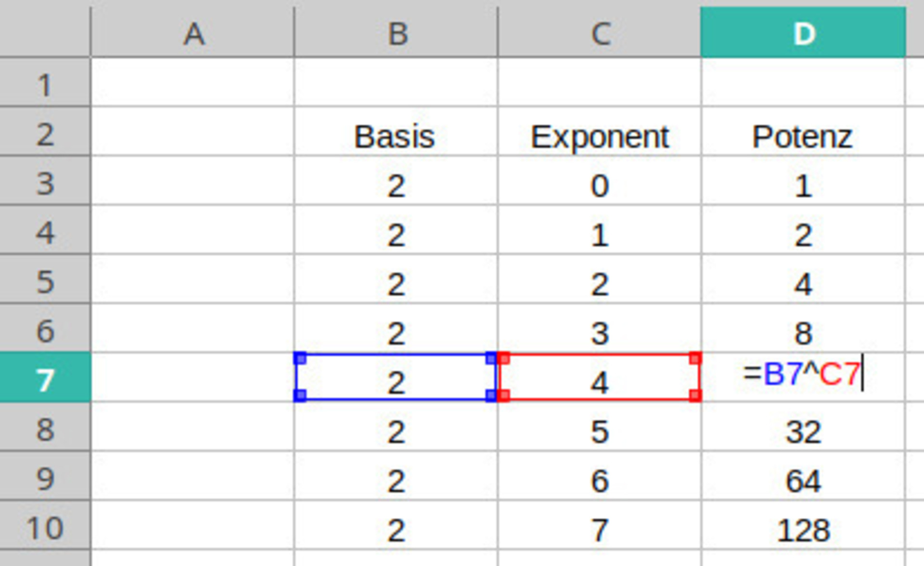The width and height of the screenshot is (924, 566).
Task: Select the Potenz header cell
Action: coord(802,137)
